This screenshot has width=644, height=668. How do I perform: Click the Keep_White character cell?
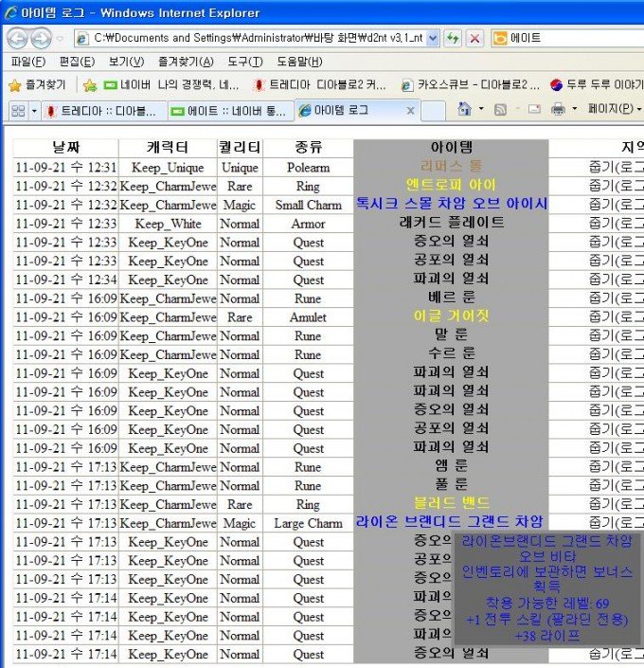coord(168,224)
